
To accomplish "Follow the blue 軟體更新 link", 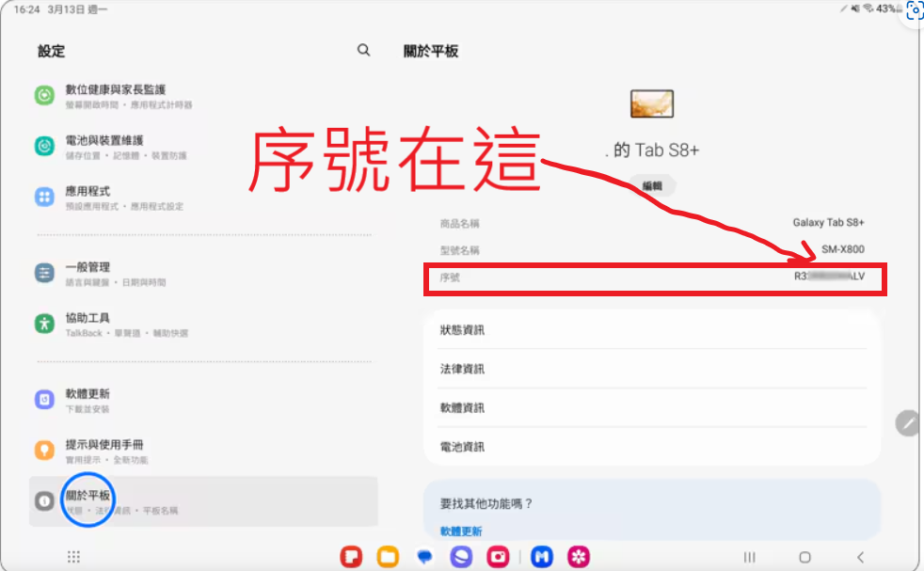I will (461, 531).
